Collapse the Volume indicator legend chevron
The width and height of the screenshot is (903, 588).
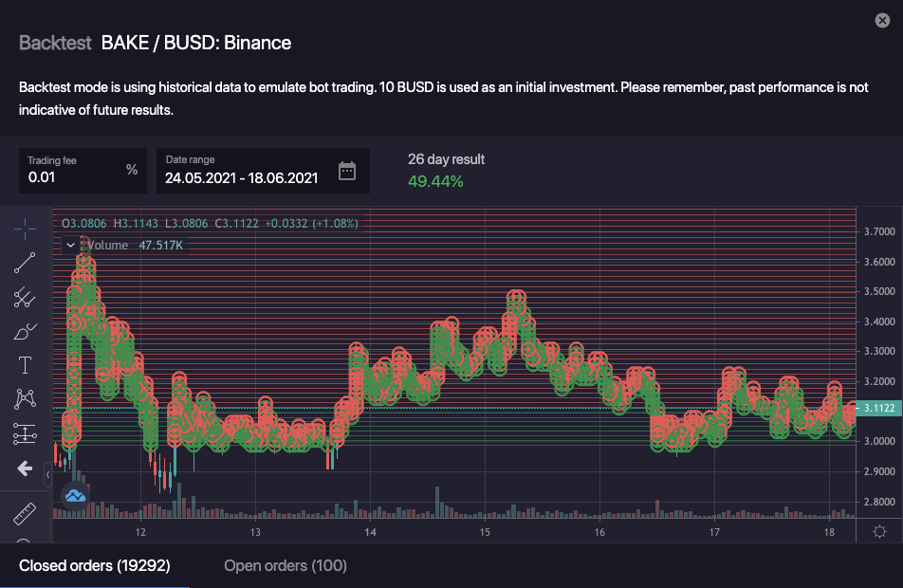(70, 246)
